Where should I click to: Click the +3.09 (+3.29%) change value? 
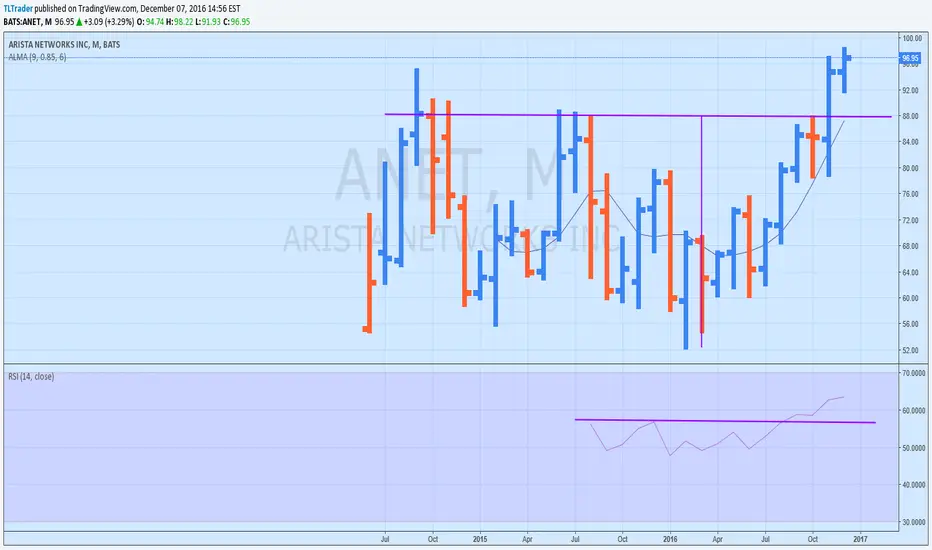109,21
